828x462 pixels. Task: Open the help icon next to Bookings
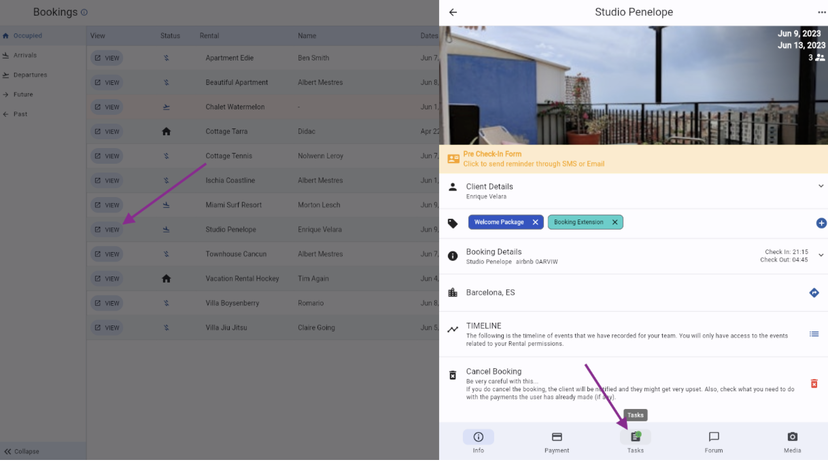(x=84, y=13)
